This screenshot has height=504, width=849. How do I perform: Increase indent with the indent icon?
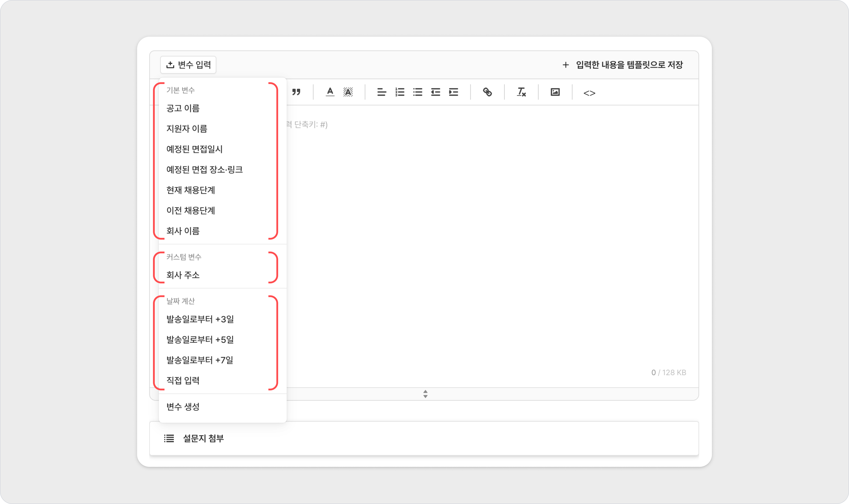click(x=453, y=92)
